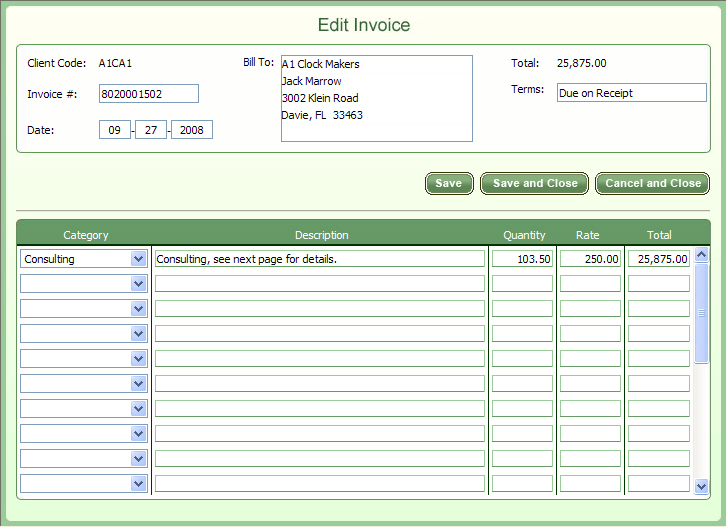Click the line items vertical scrollbar thumb
Screen dimensions: 726x527
[x=701, y=314]
